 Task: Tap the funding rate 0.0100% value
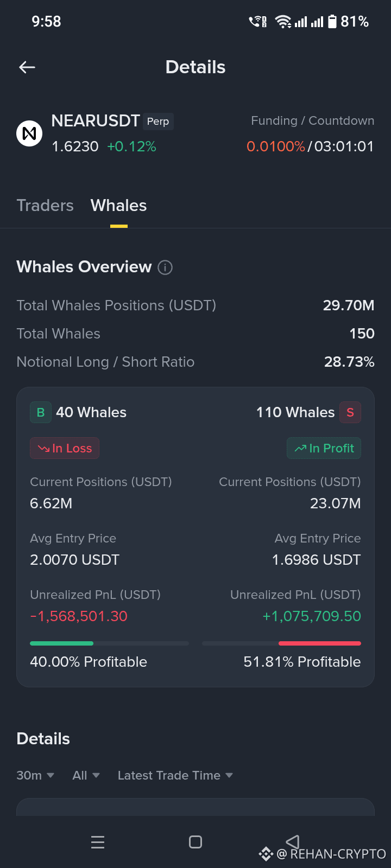click(276, 146)
